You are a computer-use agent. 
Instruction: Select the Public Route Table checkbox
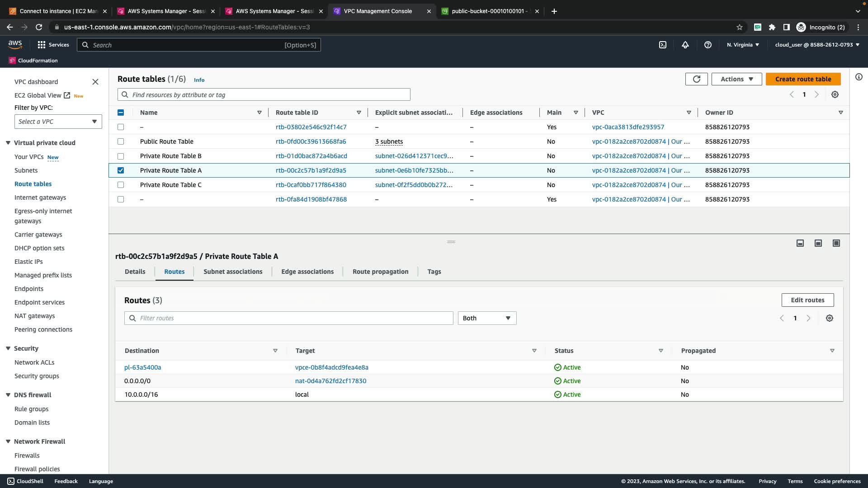coord(121,141)
